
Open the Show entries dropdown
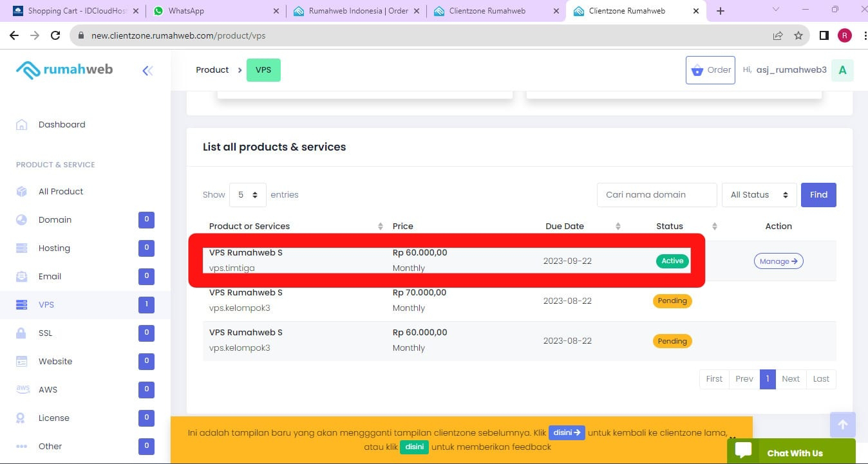(x=248, y=195)
